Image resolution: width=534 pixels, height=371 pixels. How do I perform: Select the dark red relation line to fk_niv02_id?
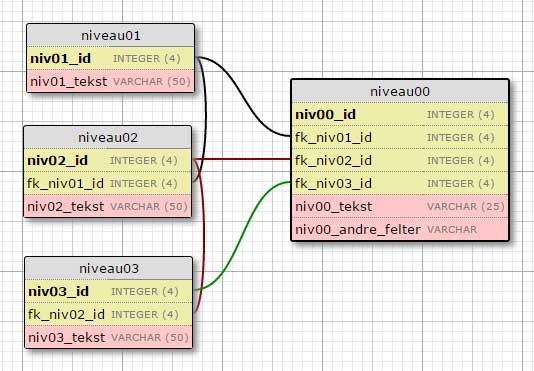242,159
